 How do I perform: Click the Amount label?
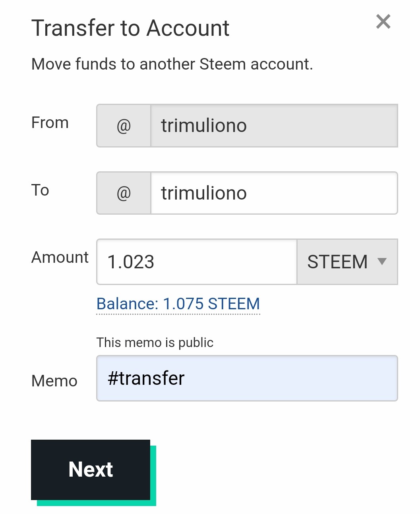click(x=60, y=257)
